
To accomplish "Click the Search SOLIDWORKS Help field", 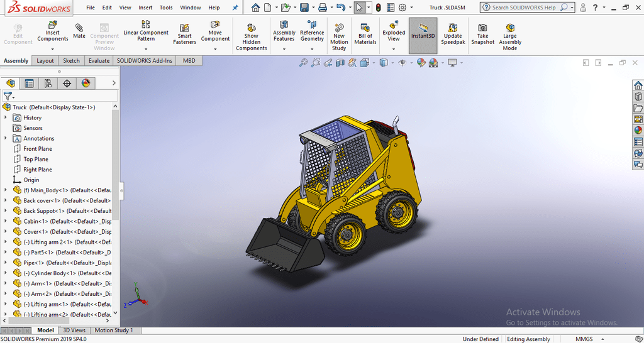I will 523,8.
